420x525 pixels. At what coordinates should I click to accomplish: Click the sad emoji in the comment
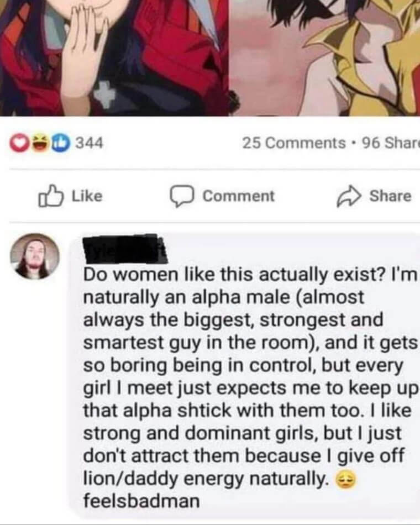[x=345, y=480]
